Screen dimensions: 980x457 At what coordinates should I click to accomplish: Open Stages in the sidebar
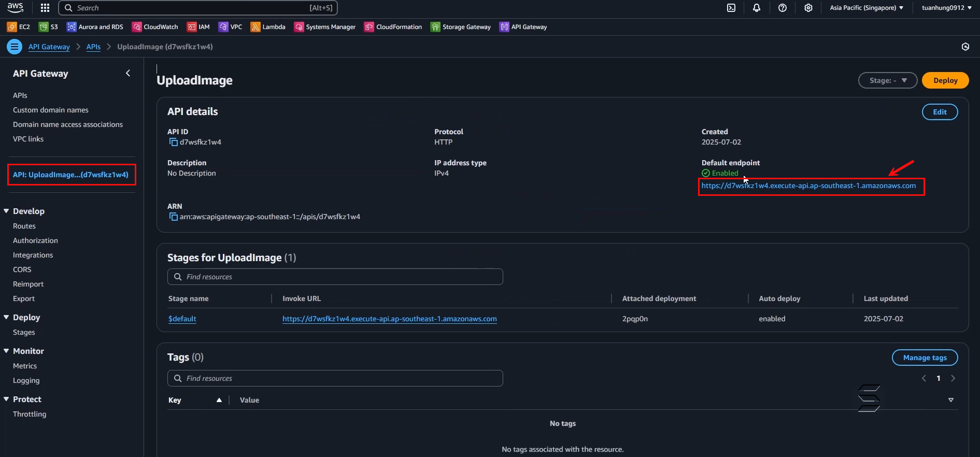(x=24, y=332)
